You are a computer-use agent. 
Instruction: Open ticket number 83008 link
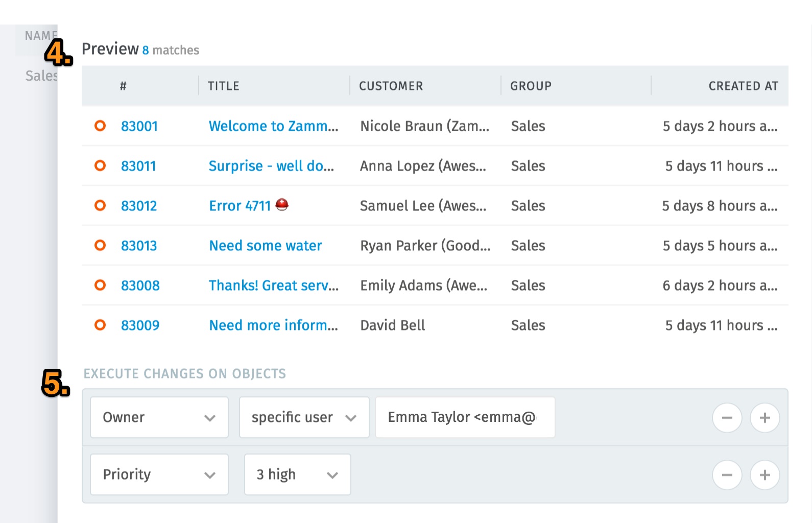coord(140,286)
